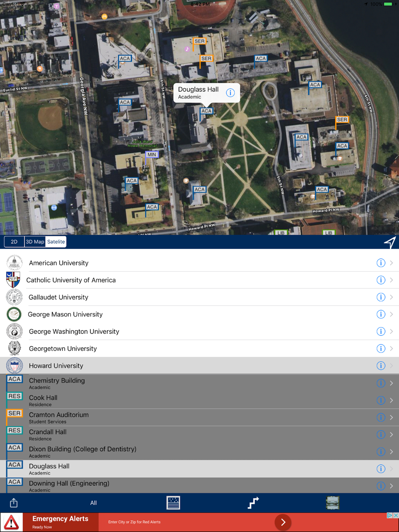The image size is (399, 532).
Task: Open Crandall Hall via its chevron
Action: (x=391, y=434)
